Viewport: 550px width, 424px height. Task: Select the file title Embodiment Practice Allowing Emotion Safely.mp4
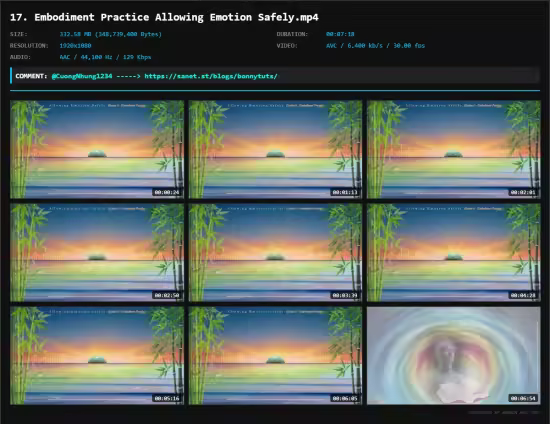[164, 17]
